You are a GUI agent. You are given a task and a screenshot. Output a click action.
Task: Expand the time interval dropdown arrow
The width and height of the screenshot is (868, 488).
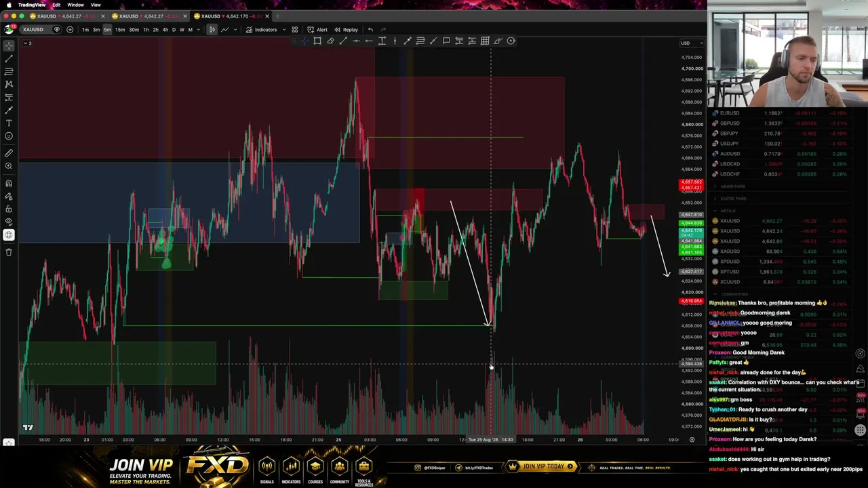(x=198, y=30)
